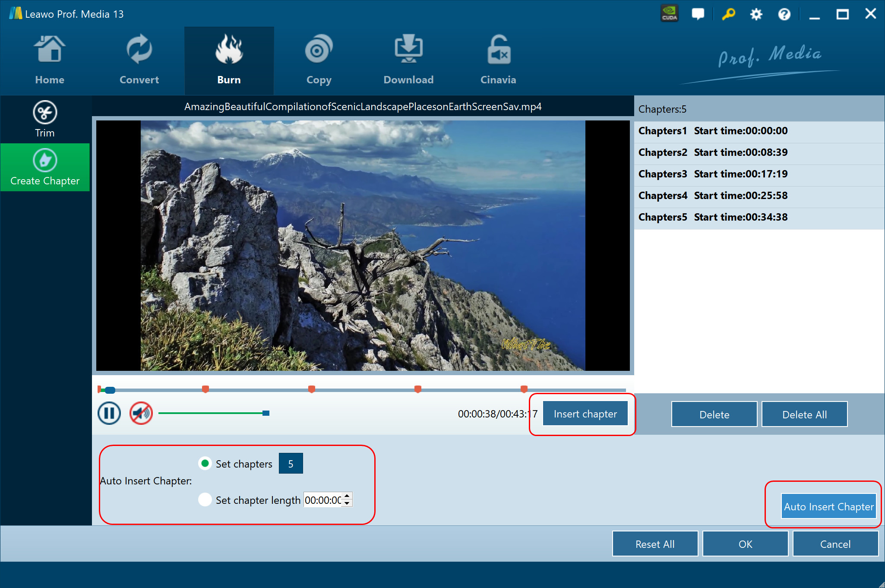Open settings gear in title bar

(756, 14)
